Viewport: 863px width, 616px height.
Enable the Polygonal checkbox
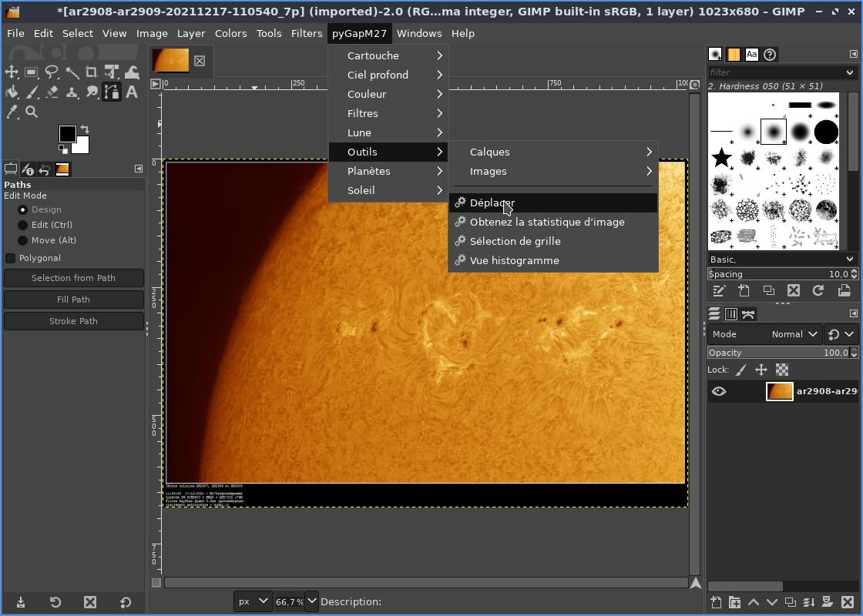[x=11, y=258]
